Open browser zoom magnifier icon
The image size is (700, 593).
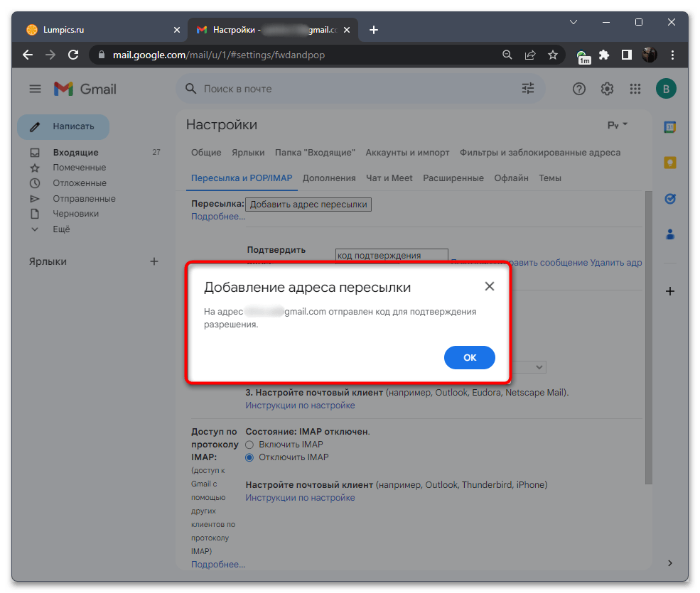point(507,55)
